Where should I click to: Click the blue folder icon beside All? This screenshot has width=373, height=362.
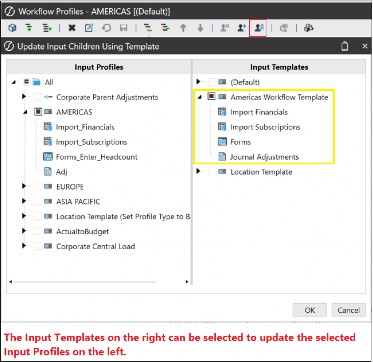[37, 82]
